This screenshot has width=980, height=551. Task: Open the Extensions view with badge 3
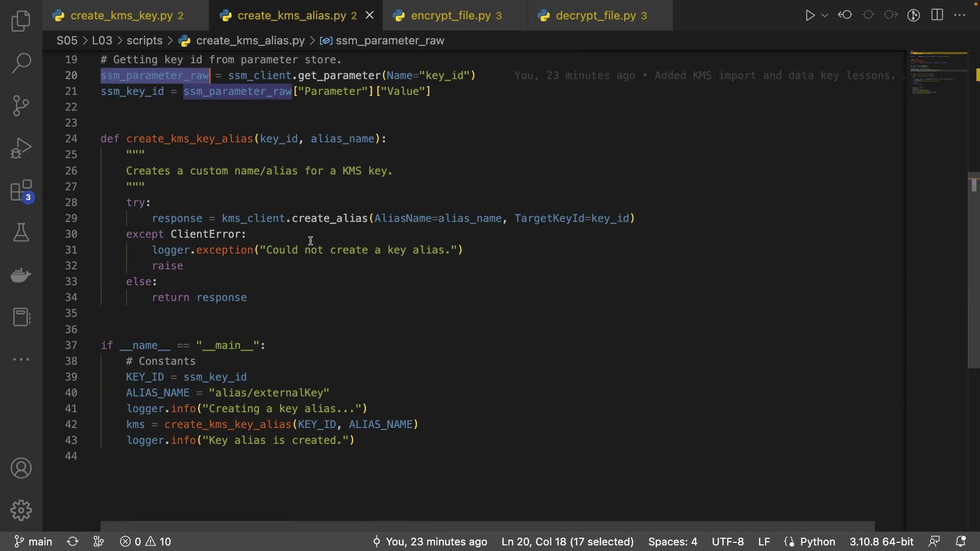(x=21, y=191)
